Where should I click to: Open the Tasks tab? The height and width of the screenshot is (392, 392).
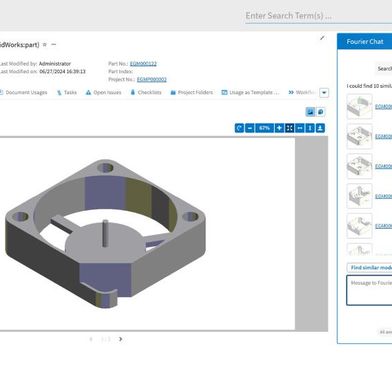coord(67,92)
